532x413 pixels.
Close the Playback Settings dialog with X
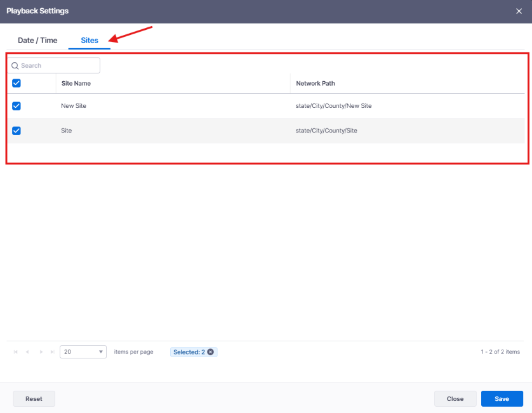(x=519, y=11)
